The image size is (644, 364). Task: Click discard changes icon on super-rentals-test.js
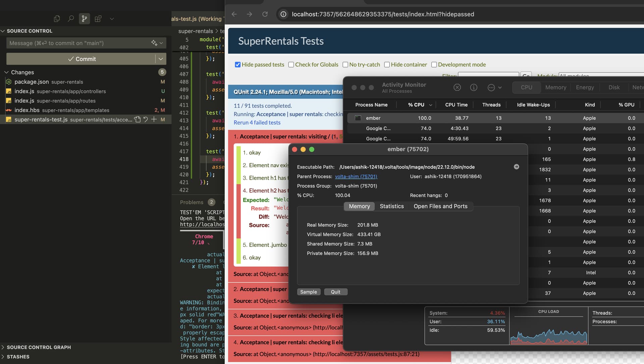click(x=146, y=120)
